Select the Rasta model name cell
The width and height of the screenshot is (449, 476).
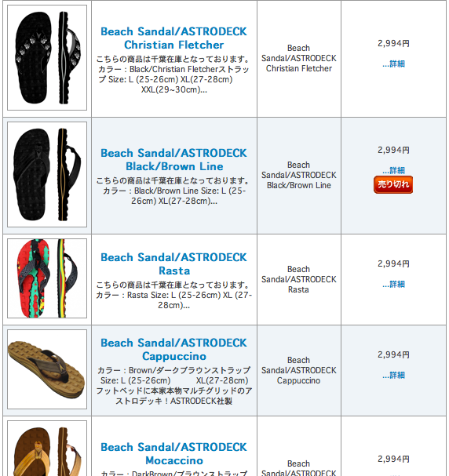[299, 279]
